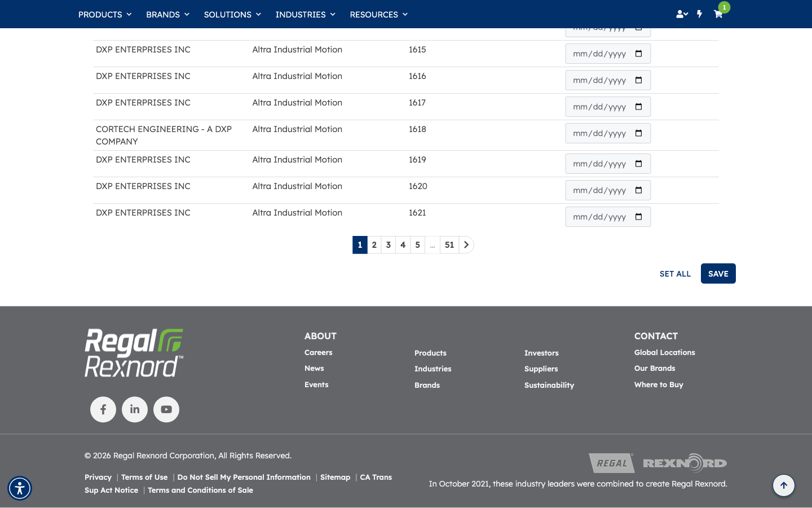Open the Global Locations link
812x508 pixels.
click(665, 352)
